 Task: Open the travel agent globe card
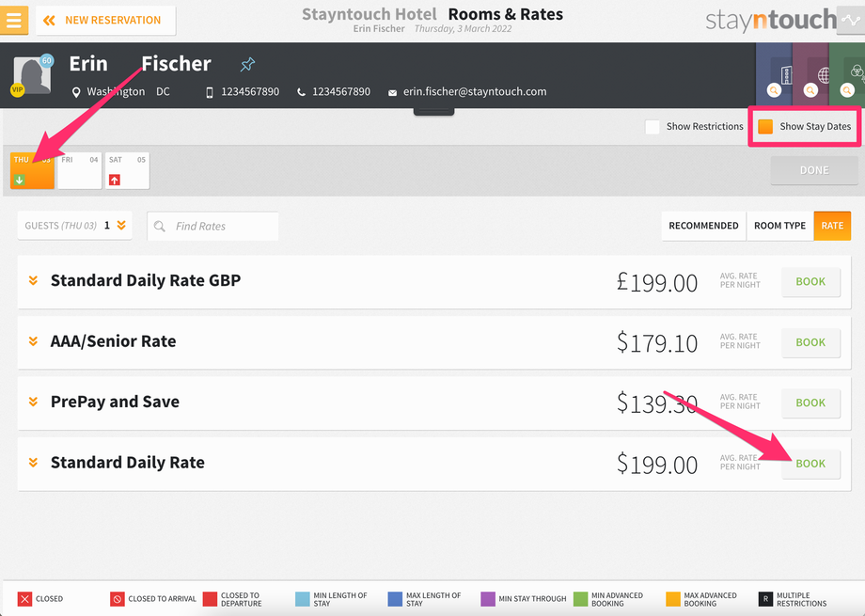(x=810, y=74)
